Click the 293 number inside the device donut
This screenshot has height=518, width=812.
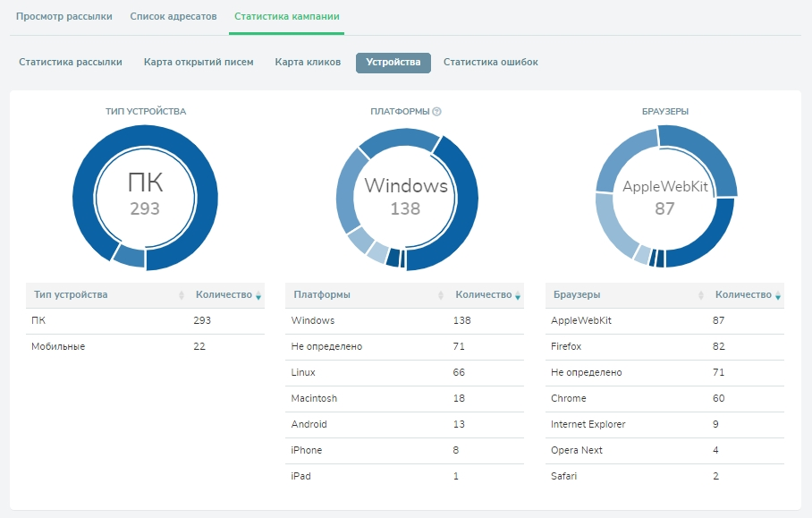coord(145,208)
